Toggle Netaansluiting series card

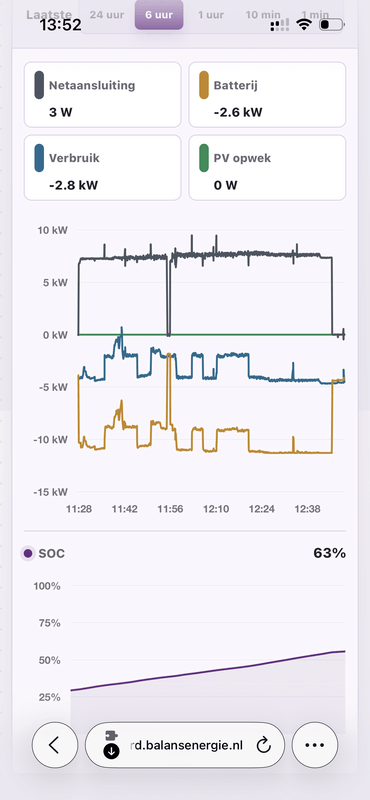[x=102, y=95]
